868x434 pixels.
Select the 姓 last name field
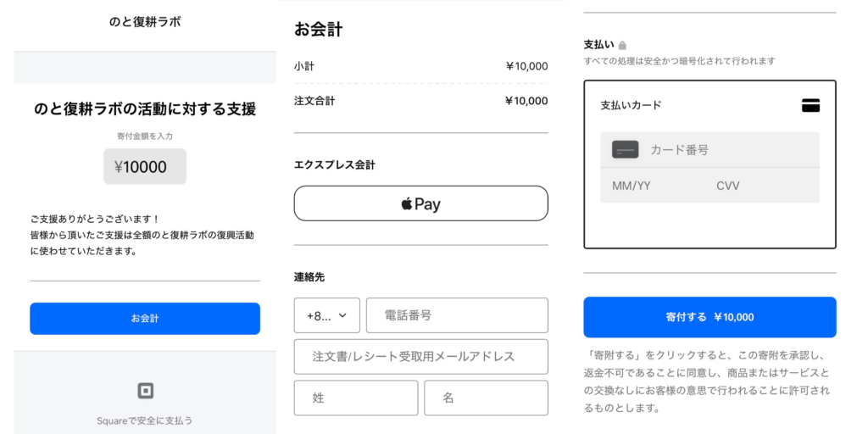[356, 398]
